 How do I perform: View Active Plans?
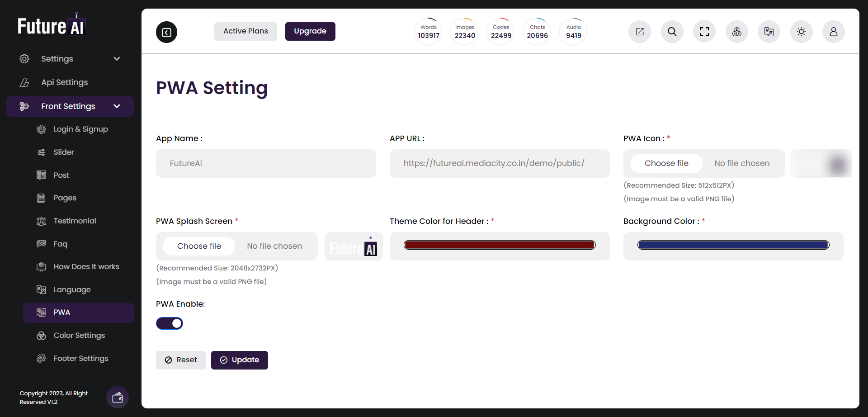coord(245,31)
